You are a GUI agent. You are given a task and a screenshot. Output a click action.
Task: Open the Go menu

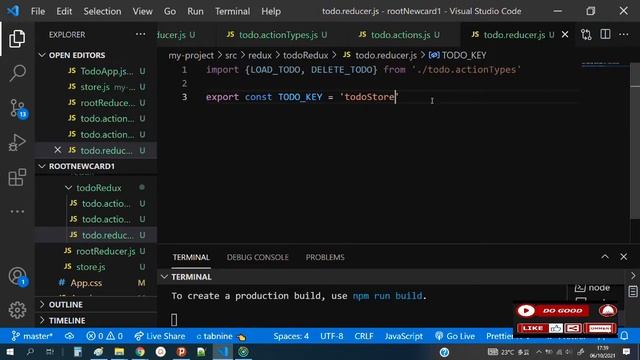tap(170, 11)
